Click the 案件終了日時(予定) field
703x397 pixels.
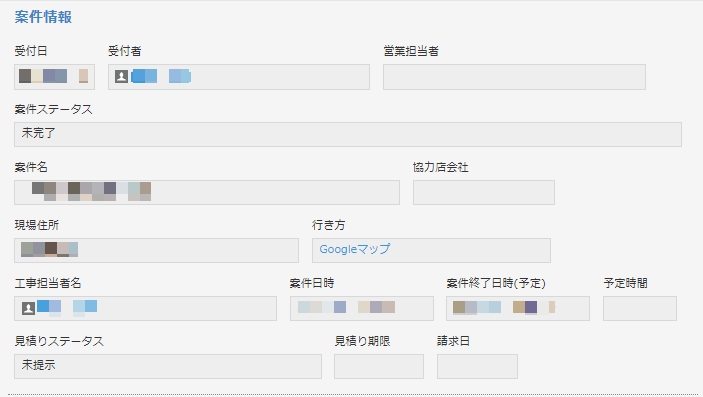click(518, 308)
